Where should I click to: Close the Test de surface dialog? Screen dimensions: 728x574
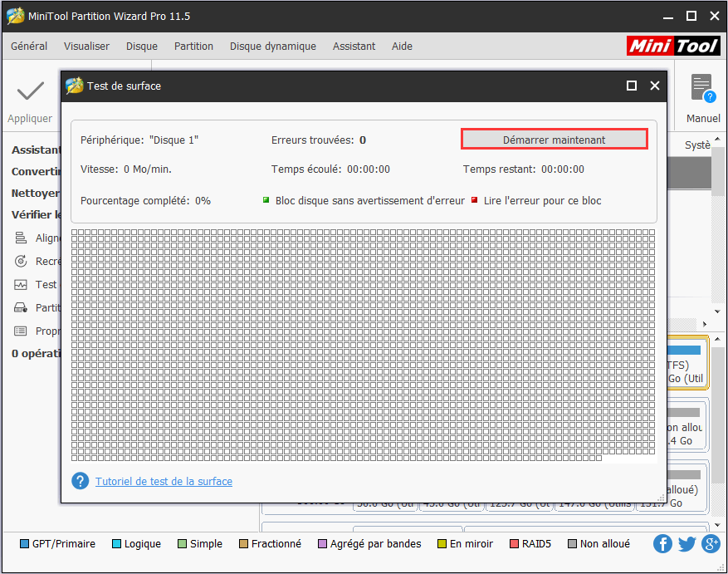point(655,86)
